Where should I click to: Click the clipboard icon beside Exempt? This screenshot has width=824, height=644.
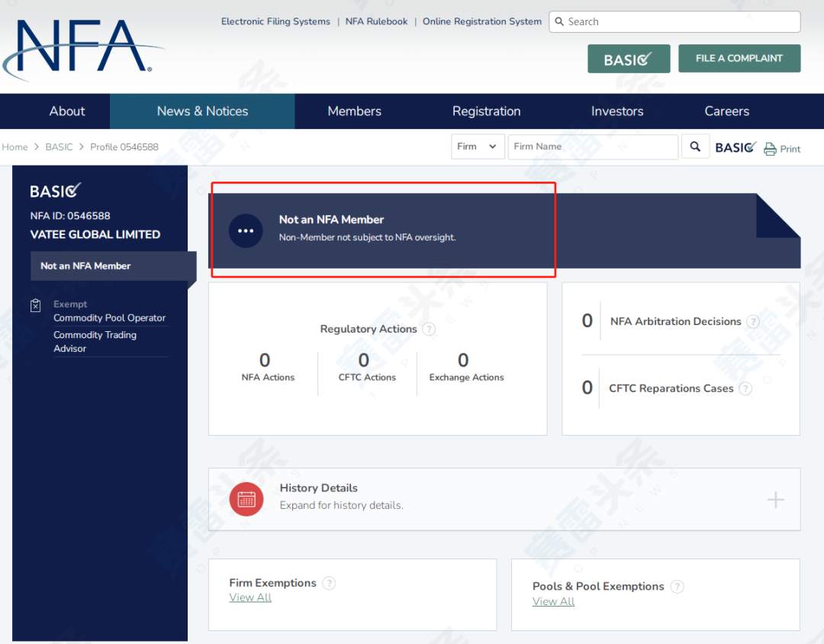tap(35, 305)
